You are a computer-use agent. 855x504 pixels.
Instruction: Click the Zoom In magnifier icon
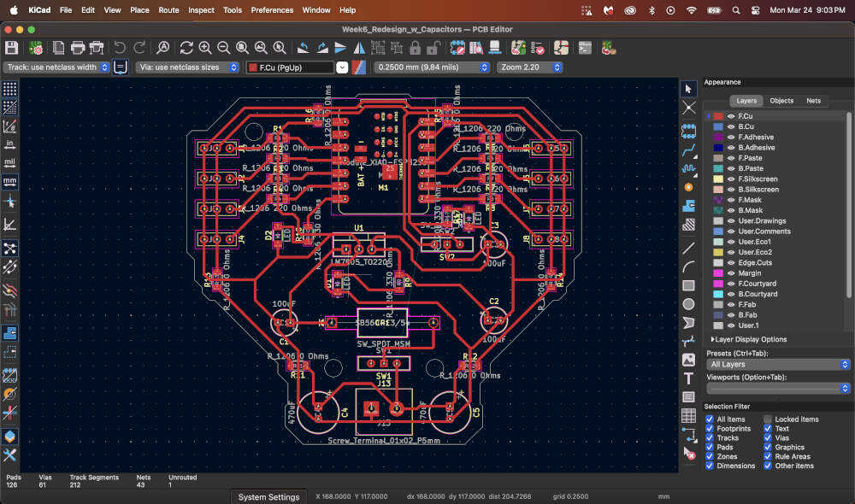coord(205,48)
